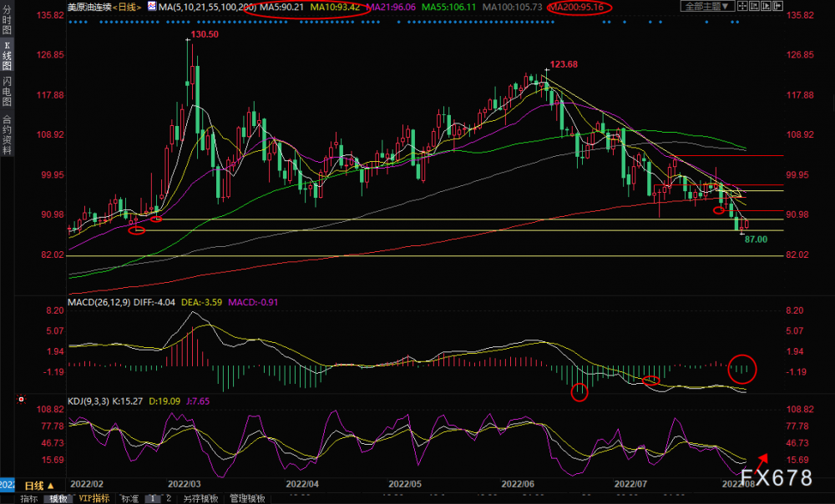Click the third play-style chart toolbar icon

[x=766, y=6]
